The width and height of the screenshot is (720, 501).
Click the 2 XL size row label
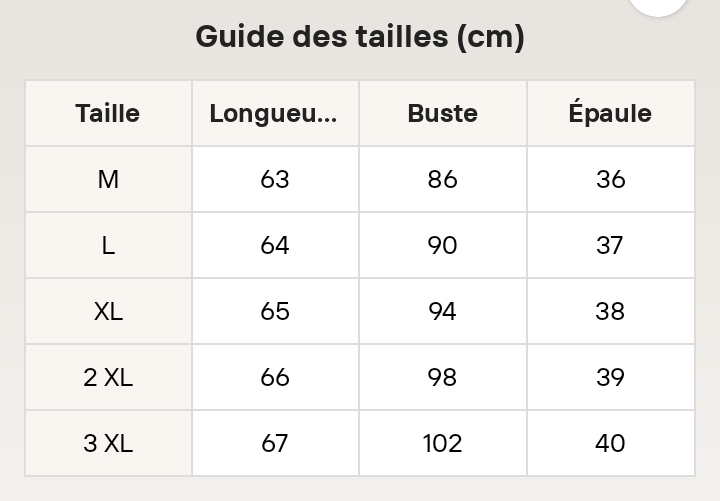point(108,377)
